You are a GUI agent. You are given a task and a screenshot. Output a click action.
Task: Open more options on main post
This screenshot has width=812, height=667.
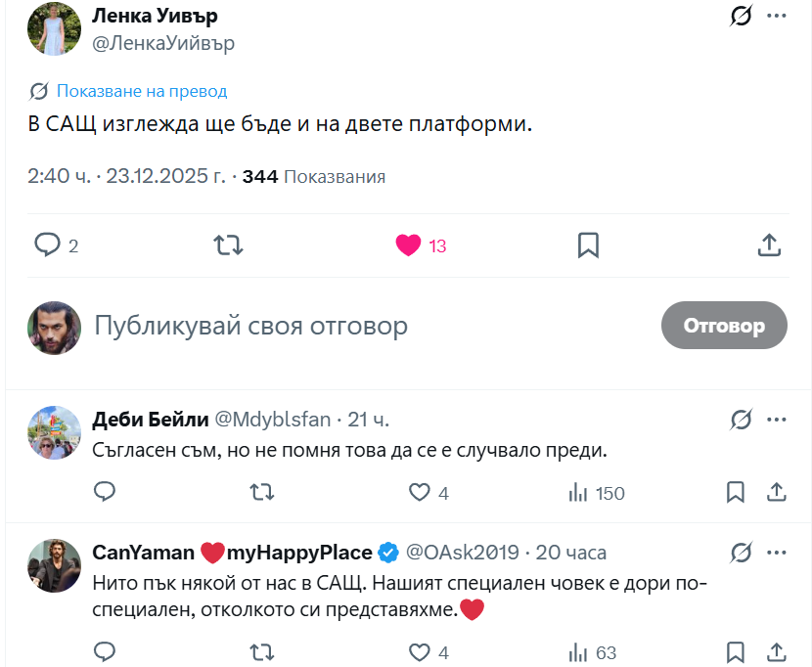[x=777, y=16]
